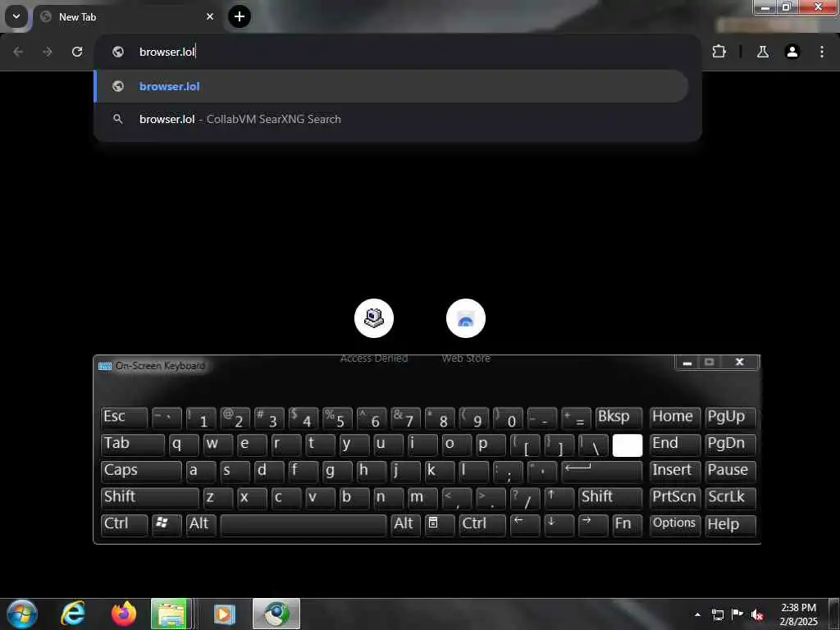Click the PgDn key on On-Screen Keyboard
The image size is (840, 630).
[730, 444]
